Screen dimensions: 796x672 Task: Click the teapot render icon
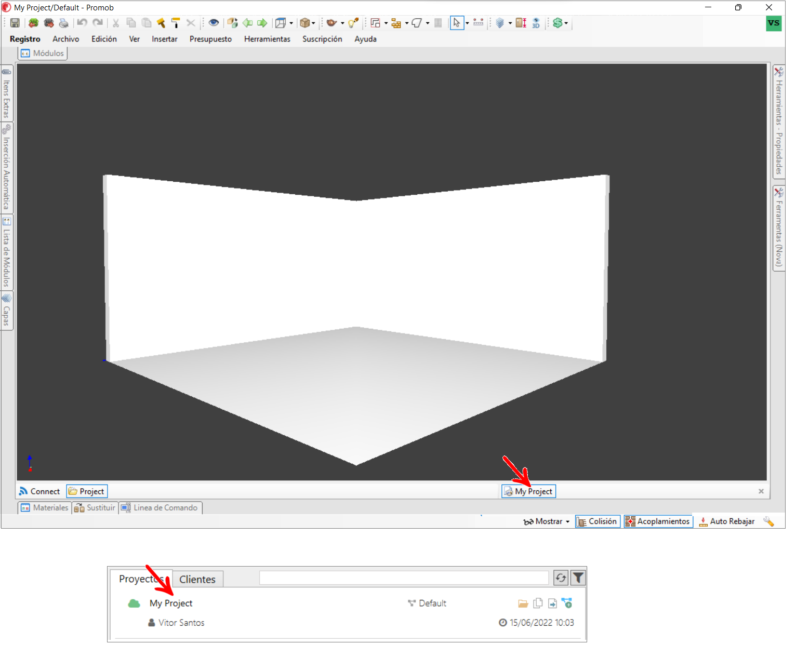point(331,23)
